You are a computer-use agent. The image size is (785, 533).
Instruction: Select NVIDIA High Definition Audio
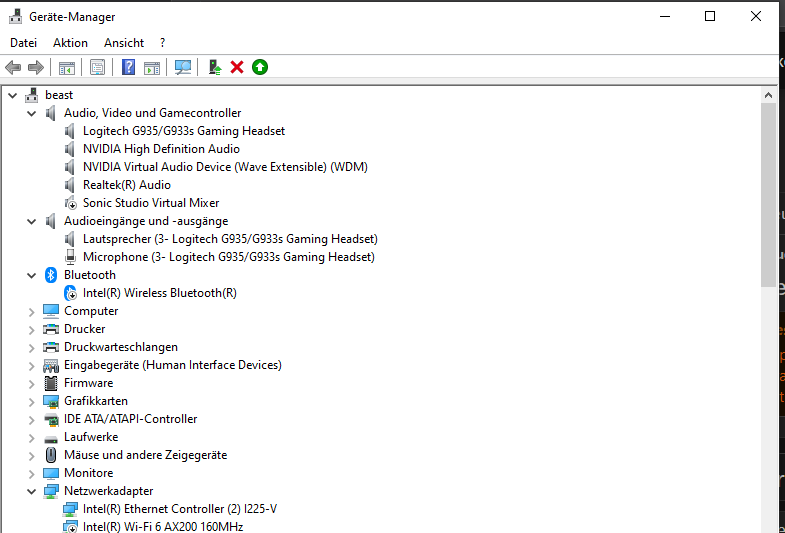[x=161, y=149]
